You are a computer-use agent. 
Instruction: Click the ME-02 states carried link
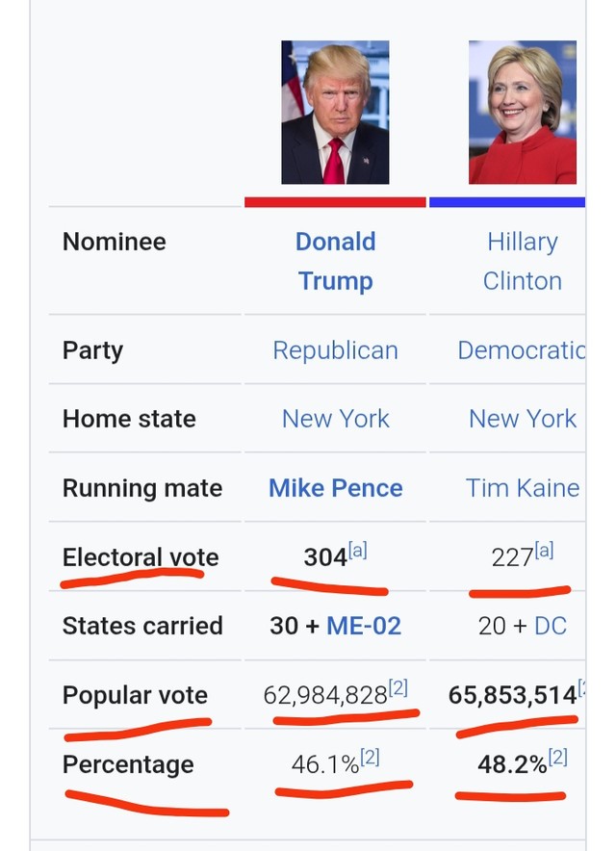[364, 626]
